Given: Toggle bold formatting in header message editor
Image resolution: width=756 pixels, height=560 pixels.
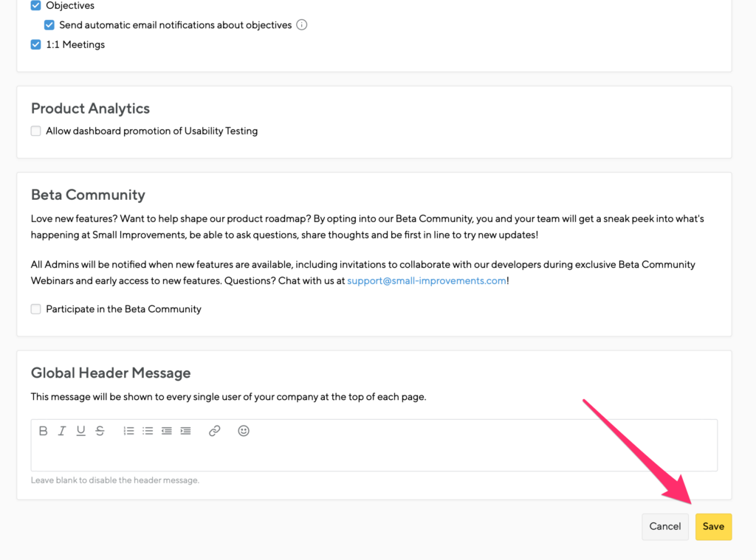Looking at the screenshot, I should tap(43, 431).
